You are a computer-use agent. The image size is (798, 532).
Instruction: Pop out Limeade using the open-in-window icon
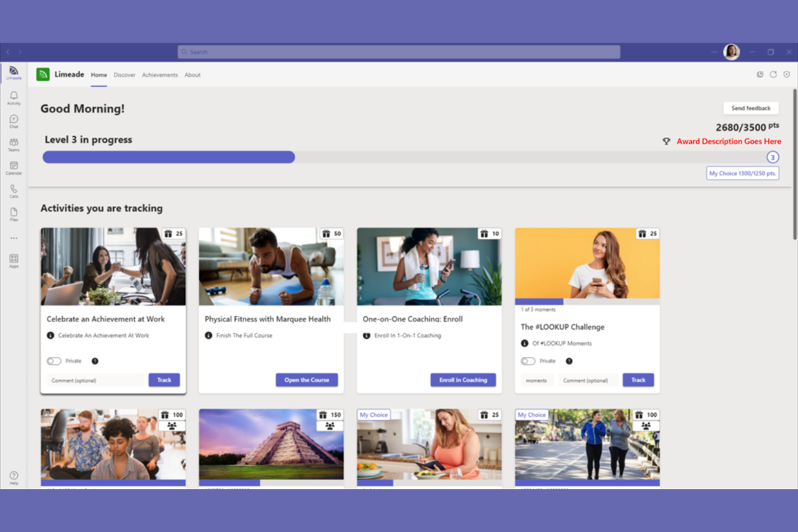(760, 74)
